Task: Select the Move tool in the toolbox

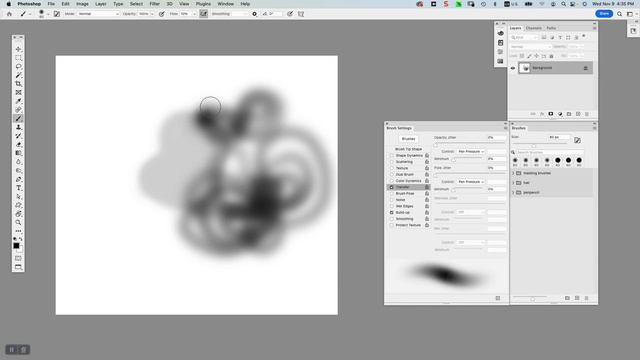Action: [18, 49]
